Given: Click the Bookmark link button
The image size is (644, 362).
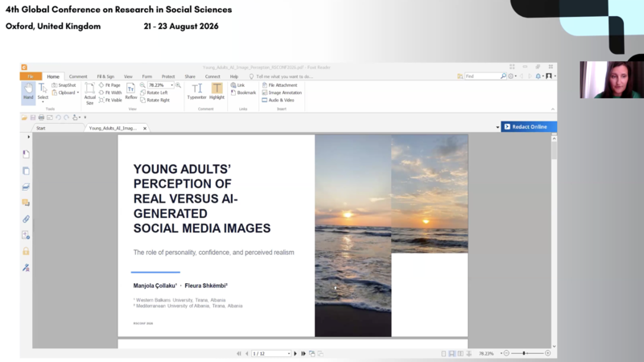Looking at the screenshot, I should [x=243, y=93].
